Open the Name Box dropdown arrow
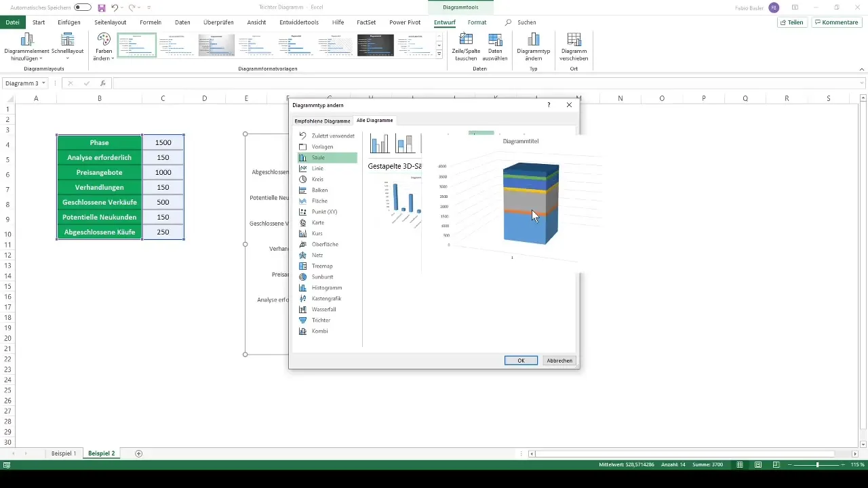 click(x=43, y=83)
